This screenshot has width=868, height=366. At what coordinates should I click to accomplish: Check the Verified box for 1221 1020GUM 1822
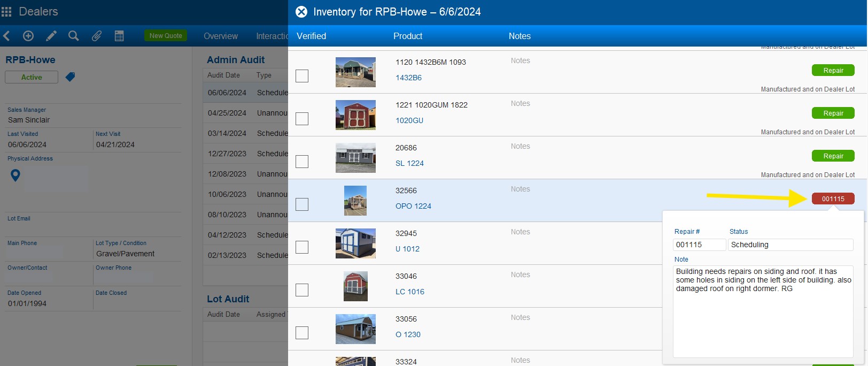302,119
